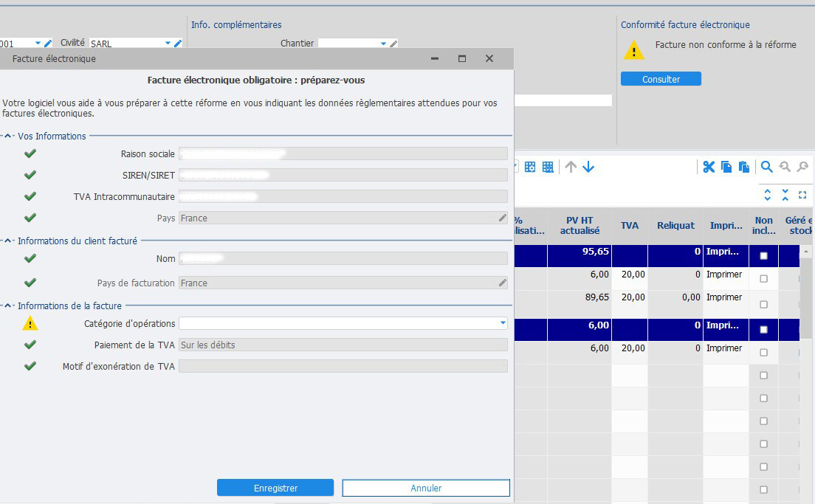
Task: Open the Catégorie d'opérations dropdown
Action: click(x=503, y=323)
